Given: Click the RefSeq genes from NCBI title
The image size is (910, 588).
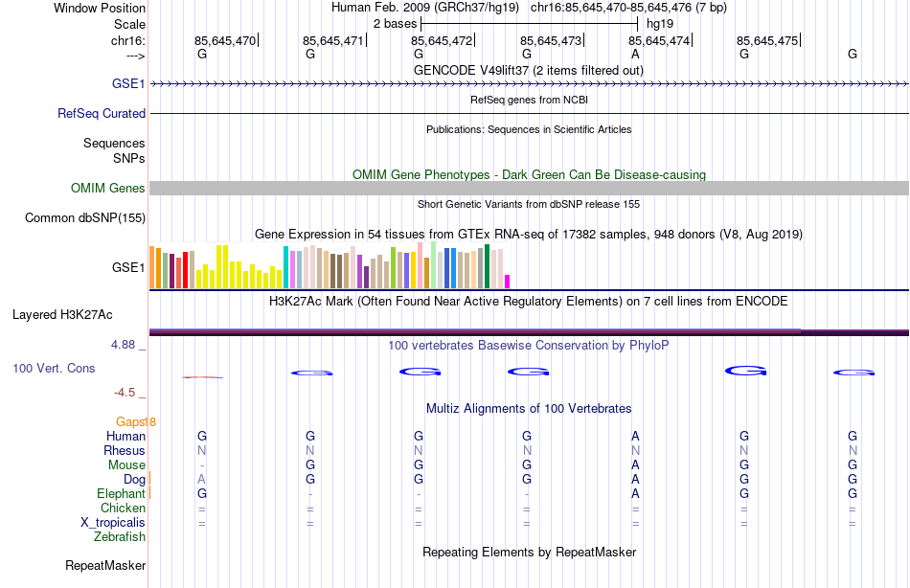Looking at the screenshot, I should 529,100.
